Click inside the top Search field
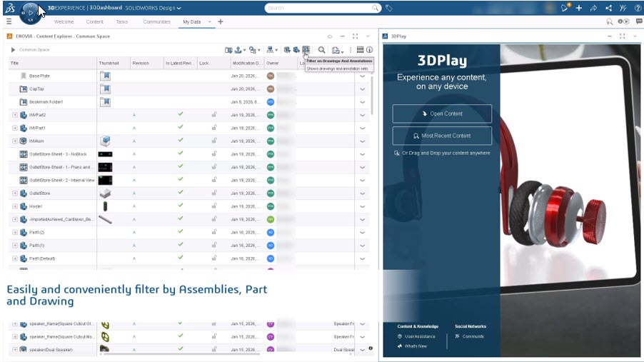Image resolution: width=644 pixels, height=362 pixels. (x=318, y=8)
